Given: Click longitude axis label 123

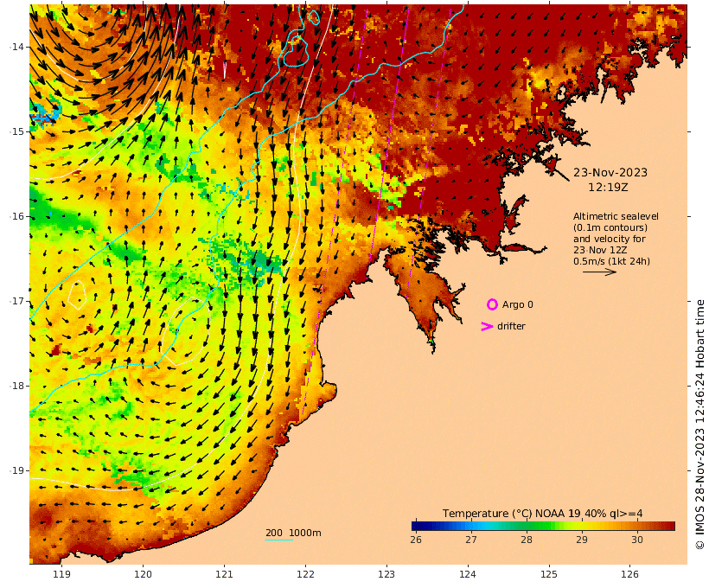Looking at the screenshot, I should click(x=386, y=574).
